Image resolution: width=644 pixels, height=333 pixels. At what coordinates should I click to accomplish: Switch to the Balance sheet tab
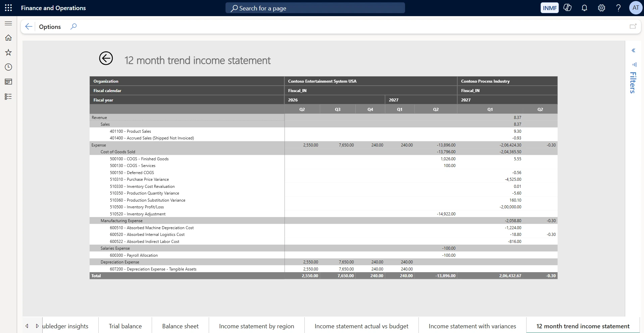(180, 326)
